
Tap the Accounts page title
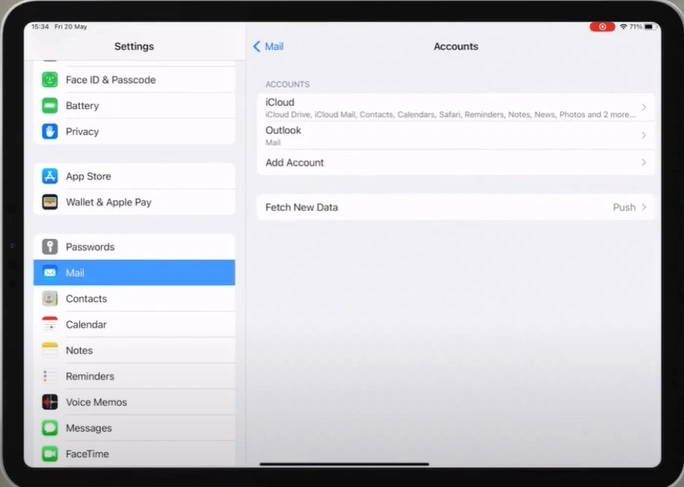click(456, 46)
